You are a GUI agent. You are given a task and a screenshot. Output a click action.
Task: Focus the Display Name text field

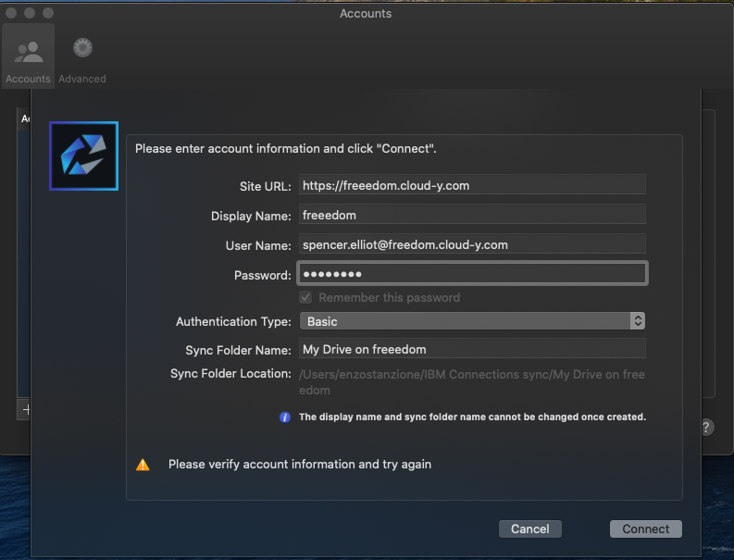pyautogui.click(x=471, y=215)
